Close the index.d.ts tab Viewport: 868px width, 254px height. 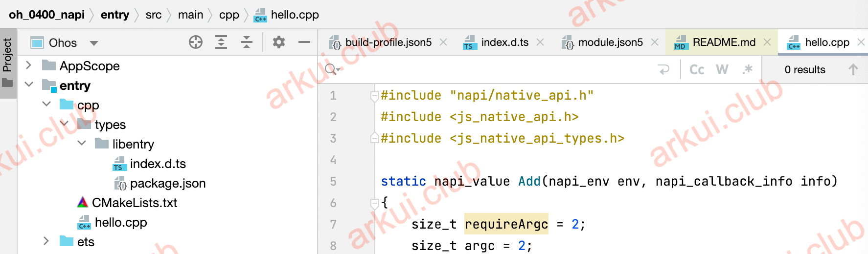[540, 42]
